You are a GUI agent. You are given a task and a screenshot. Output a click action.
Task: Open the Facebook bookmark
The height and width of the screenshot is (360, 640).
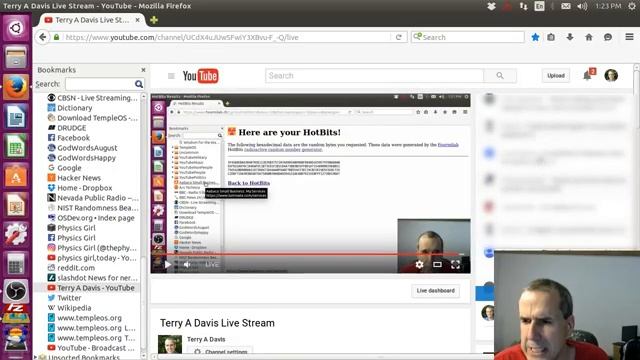[x=69, y=138]
